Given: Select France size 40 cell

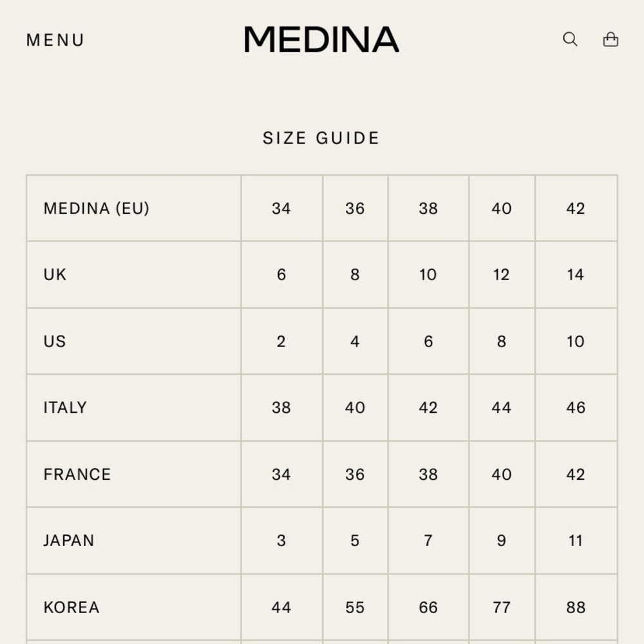Looking at the screenshot, I should (x=502, y=475).
